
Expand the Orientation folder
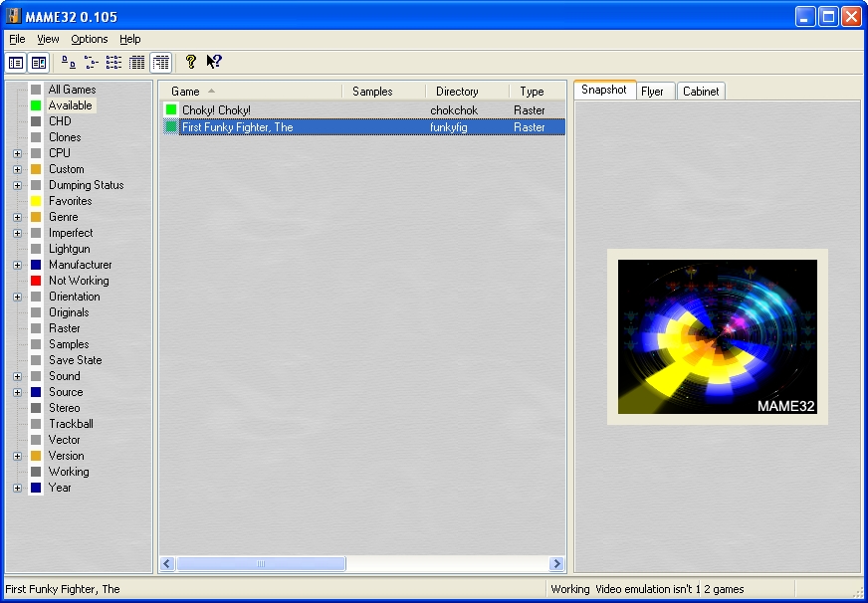(17, 298)
